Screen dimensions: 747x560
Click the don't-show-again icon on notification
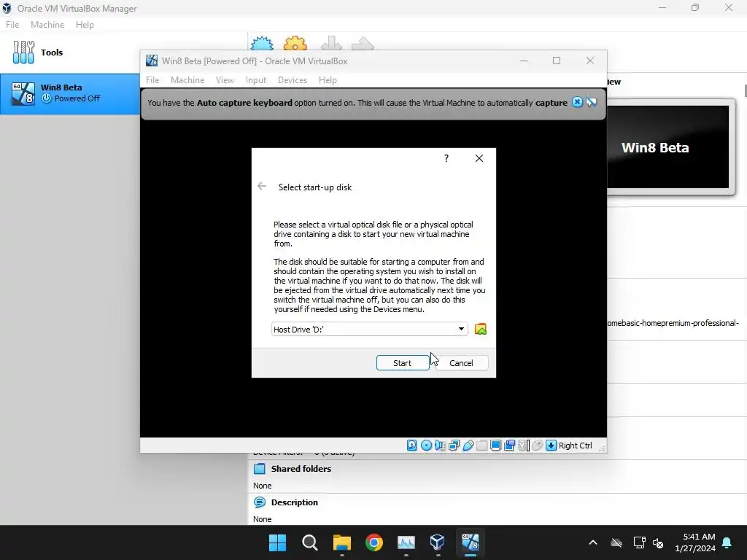point(591,102)
